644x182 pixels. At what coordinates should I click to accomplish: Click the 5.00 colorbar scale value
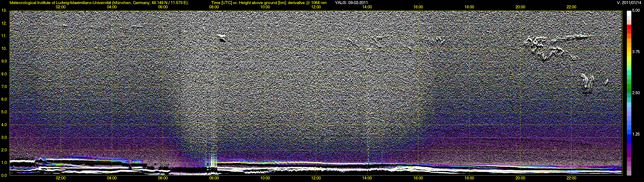pos(636,11)
